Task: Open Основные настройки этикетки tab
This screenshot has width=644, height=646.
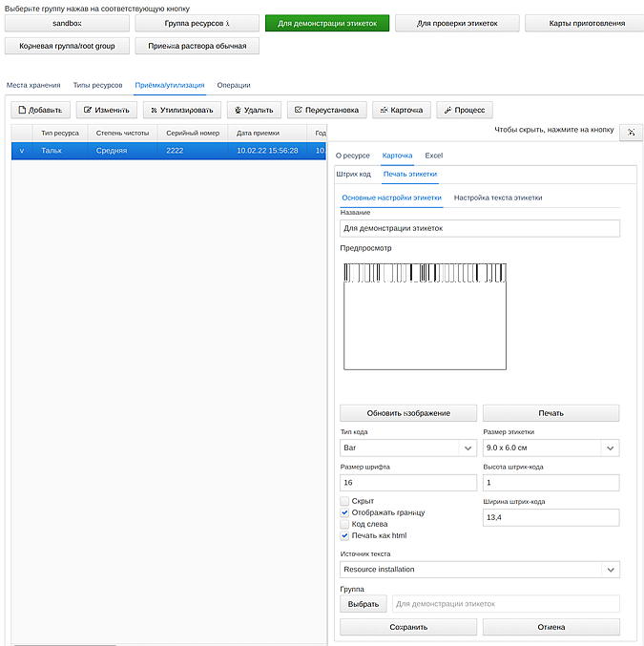Action: coord(391,198)
